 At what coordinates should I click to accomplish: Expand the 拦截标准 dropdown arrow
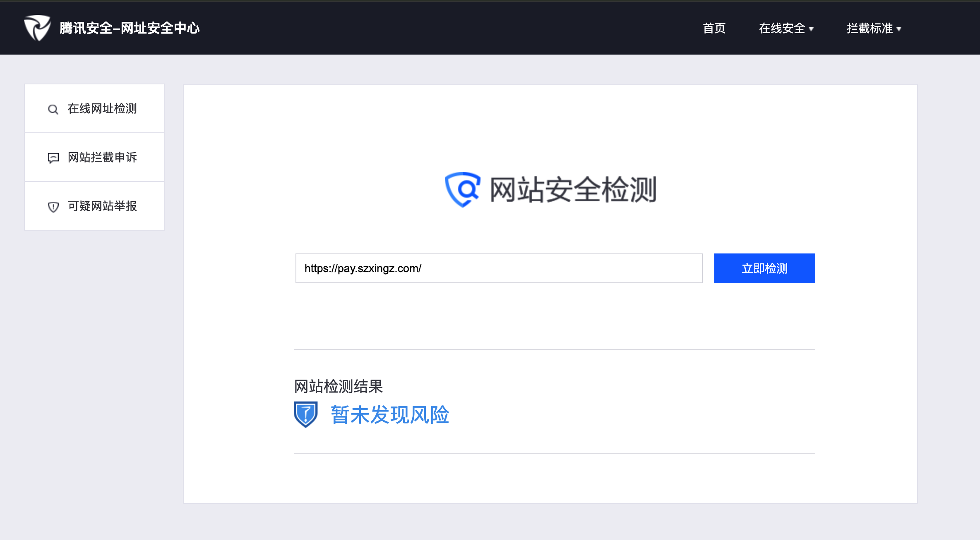coord(899,29)
